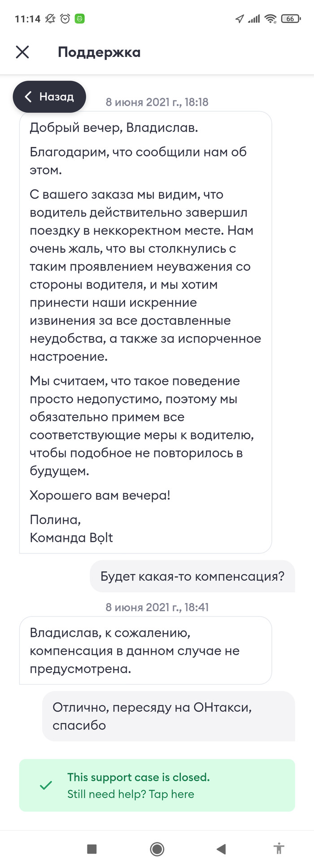
Task: Select the 'Отлично, пересяду на ОНтакси' message
Action: click(168, 716)
